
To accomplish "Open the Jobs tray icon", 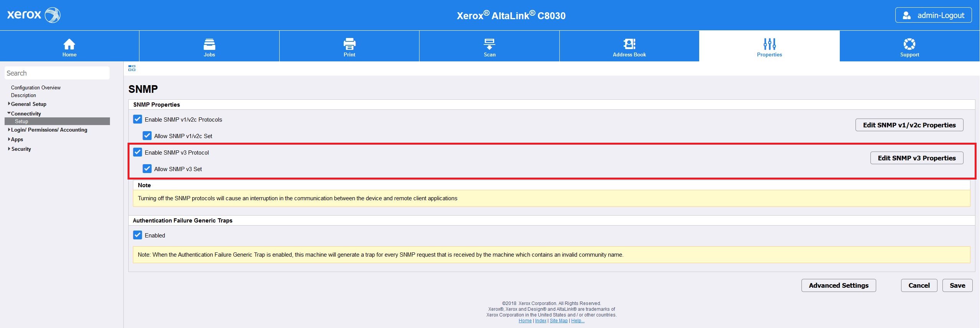I will (x=209, y=44).
